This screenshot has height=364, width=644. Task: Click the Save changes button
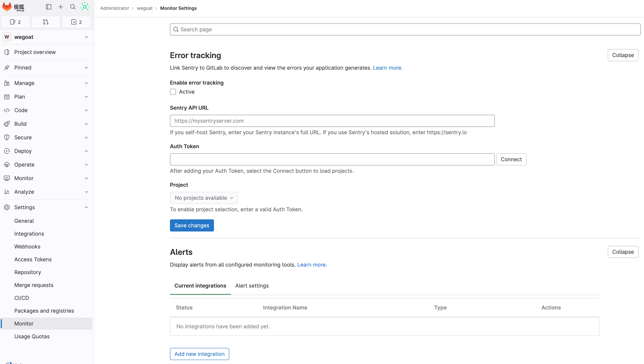tap(192, 225)
